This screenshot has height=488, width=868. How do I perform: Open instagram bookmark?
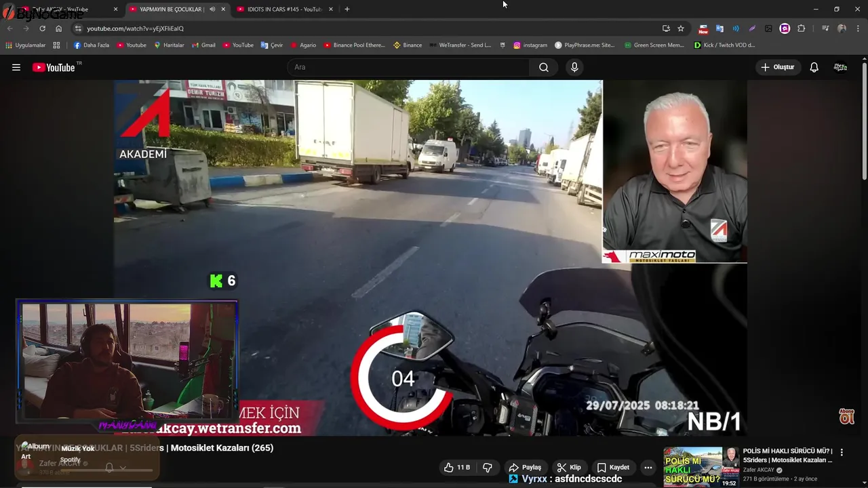[530, 45]
